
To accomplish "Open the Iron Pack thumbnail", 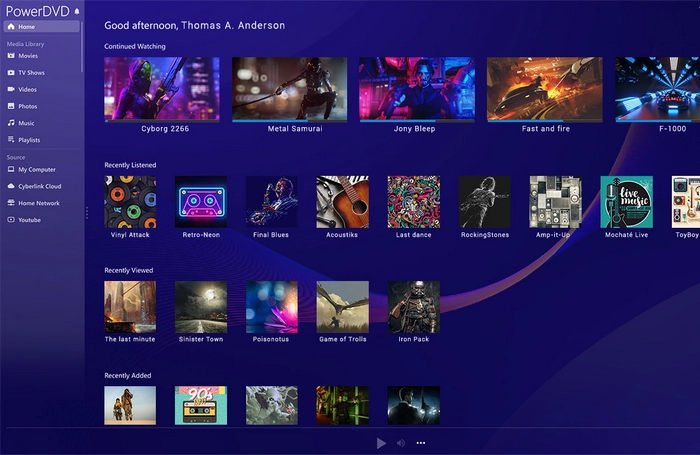I will tap(414, 307).
